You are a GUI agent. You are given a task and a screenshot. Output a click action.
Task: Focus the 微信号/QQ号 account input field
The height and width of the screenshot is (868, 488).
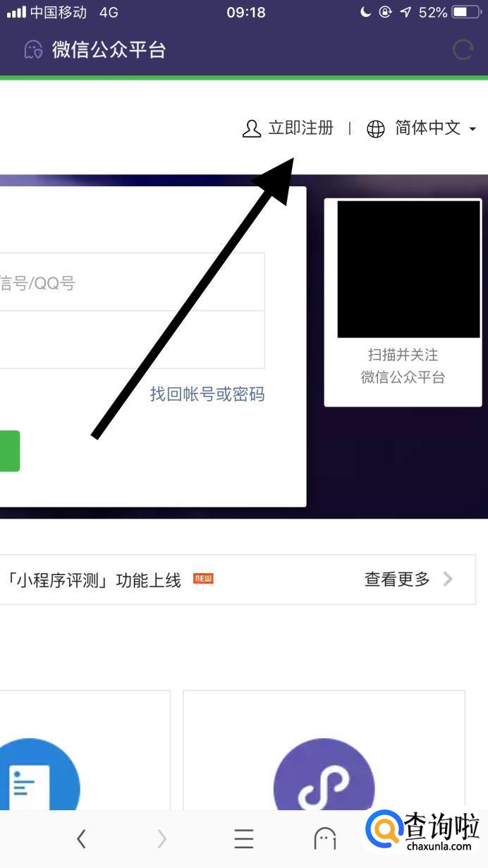coord(132,282)
